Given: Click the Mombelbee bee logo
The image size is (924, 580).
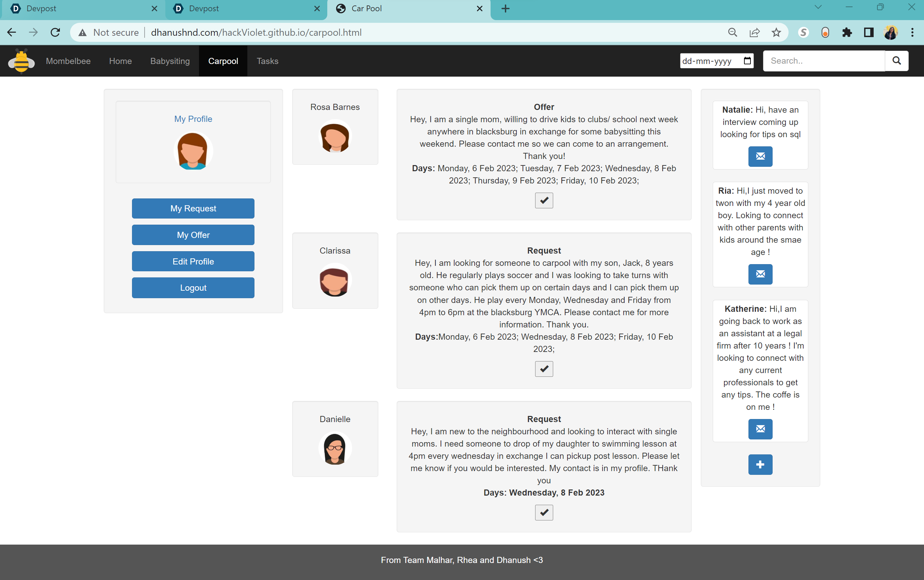Looking at the screenshot, I should (21, 61).
